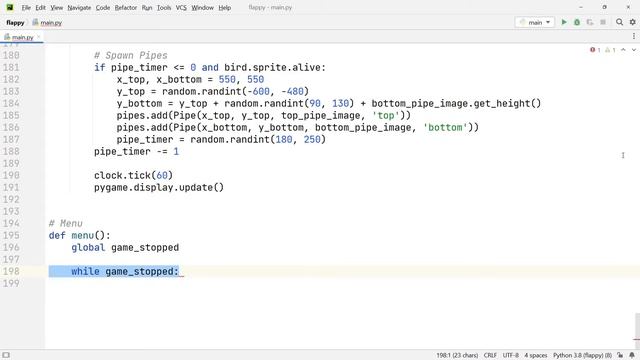
Task: Open the Run menu
Action: [x=147, y=8]
